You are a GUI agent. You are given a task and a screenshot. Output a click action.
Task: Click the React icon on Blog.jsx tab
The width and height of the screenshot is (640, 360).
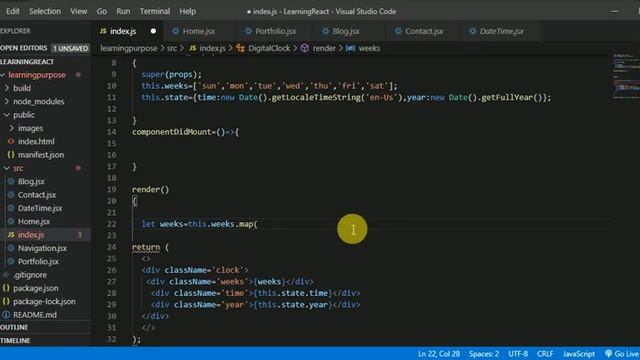click(x=325, y=31)
